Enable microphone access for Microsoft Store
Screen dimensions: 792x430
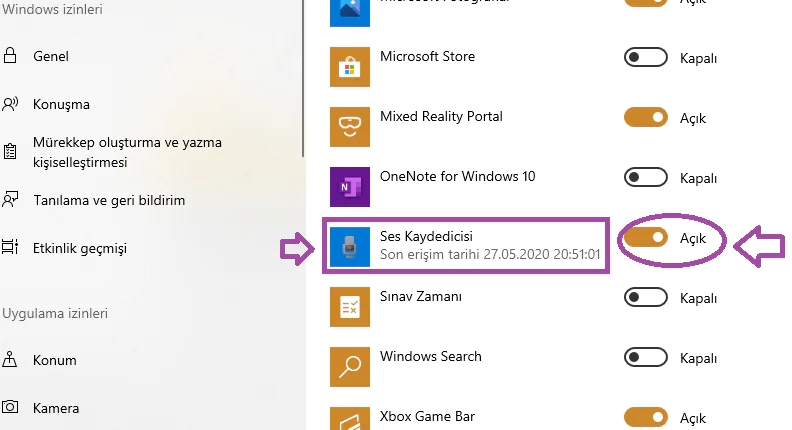click(x=645, y=58)
